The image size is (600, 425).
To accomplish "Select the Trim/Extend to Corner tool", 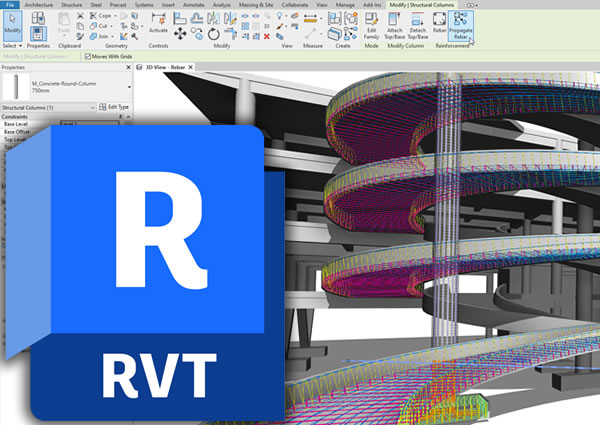I will point(230,34).
